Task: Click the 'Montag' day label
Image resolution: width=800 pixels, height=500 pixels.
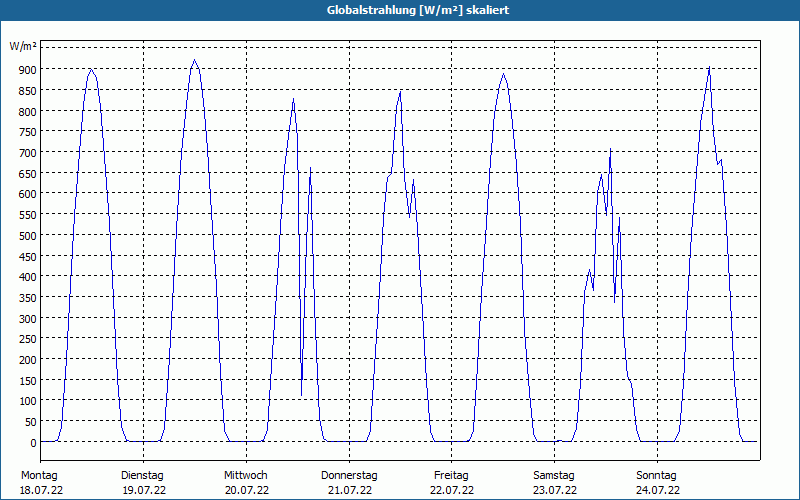Action: 39,476
